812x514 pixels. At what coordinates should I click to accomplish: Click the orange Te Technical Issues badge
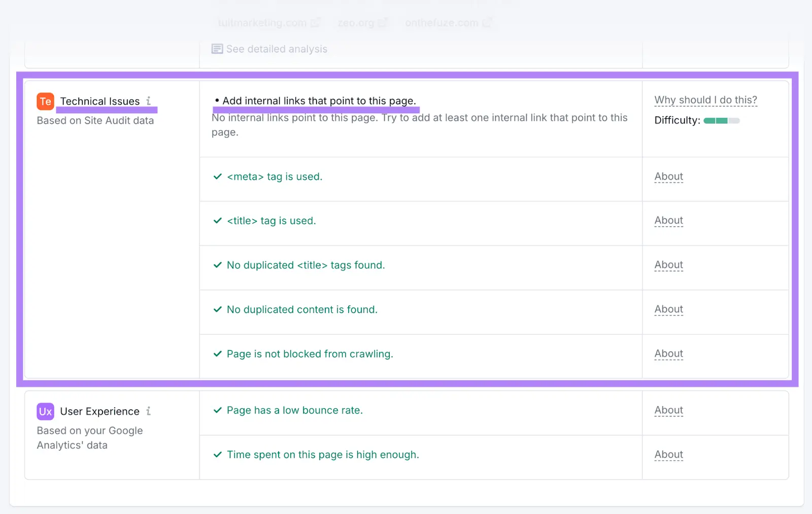point(45,101)
